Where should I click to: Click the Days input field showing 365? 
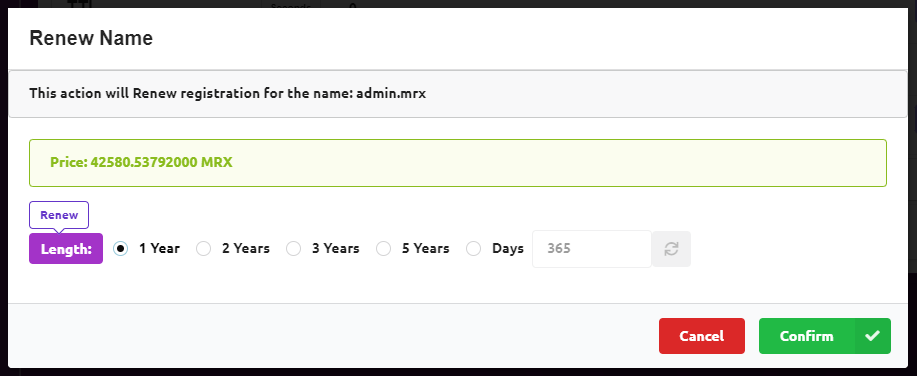click(592, 249)
